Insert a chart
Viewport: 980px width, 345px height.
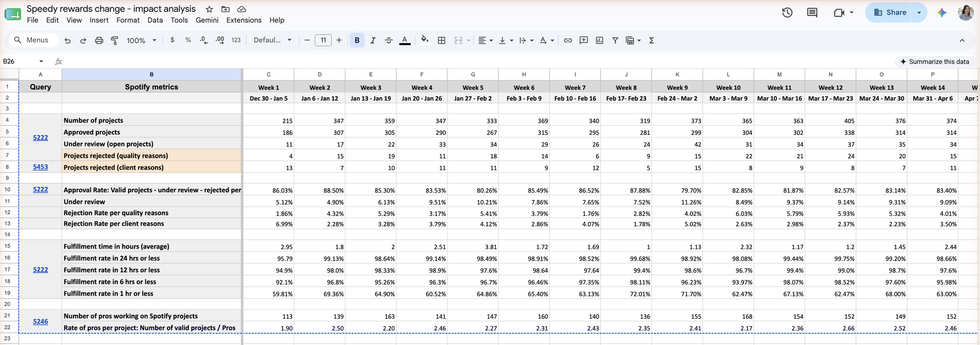[x=599, y=40]
